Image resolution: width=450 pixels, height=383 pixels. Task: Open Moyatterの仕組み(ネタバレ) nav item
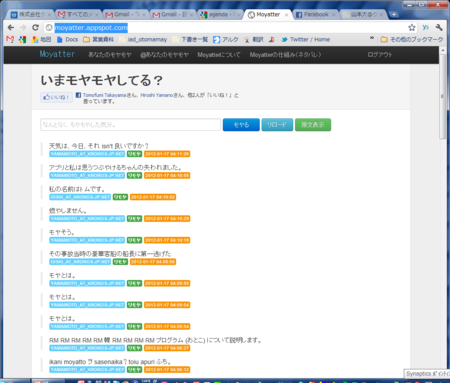tap(285, 55)
